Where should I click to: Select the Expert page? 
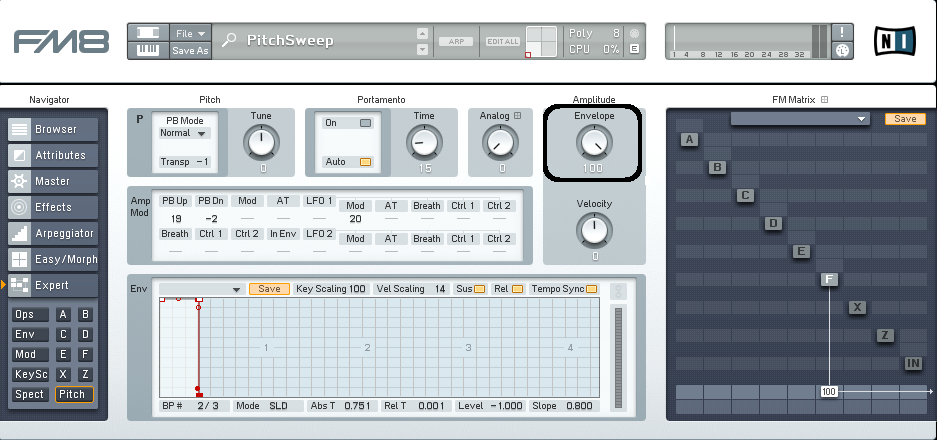(53, 285)
